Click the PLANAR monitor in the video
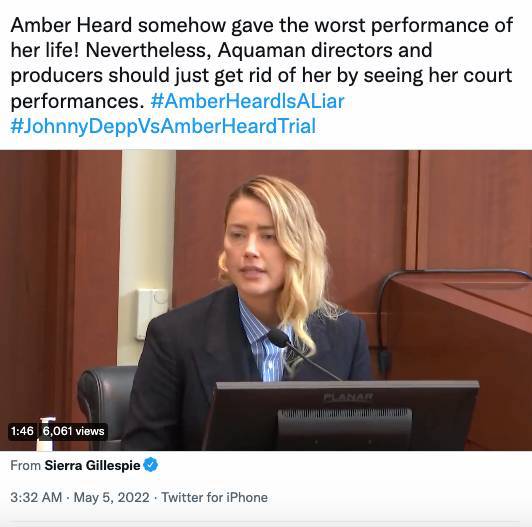The image size is (532, 527). pos(341,416)
